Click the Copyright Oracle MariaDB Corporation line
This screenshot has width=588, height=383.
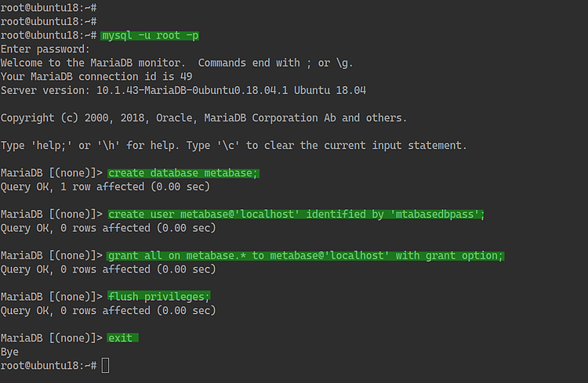[204, 118]
